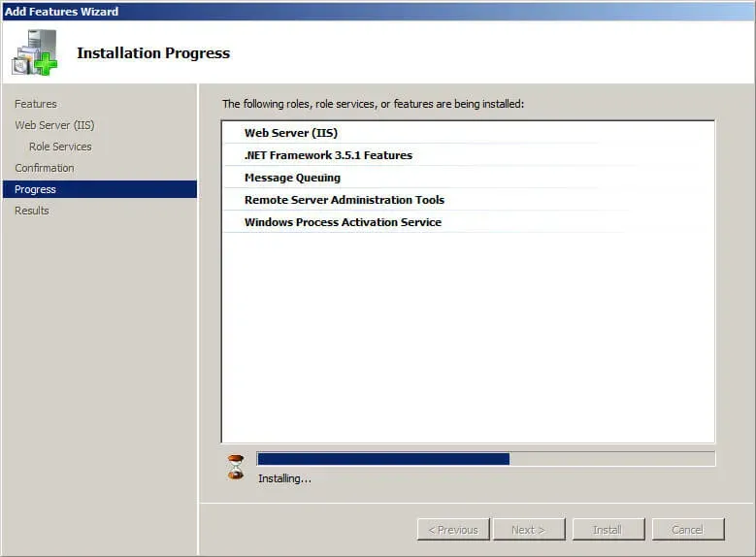Select the Remote Server Administration Tools row

(469, 200)
